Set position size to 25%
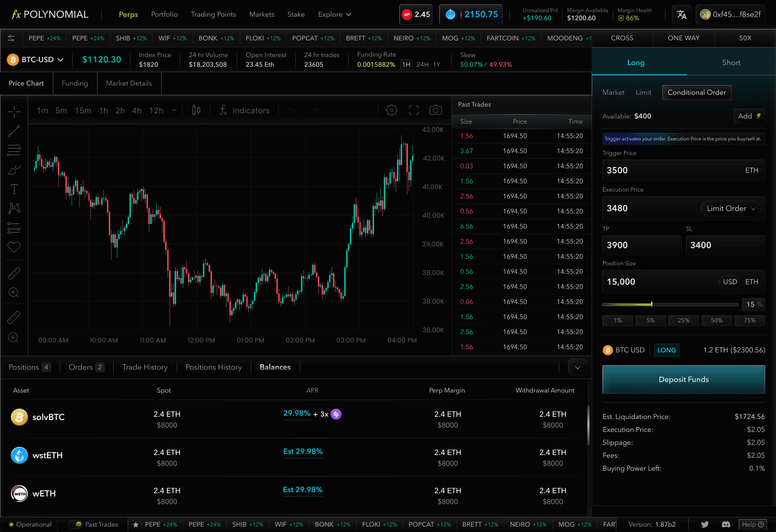The width and height of the screenshot is (776, 532). click(x=684, y=320)
